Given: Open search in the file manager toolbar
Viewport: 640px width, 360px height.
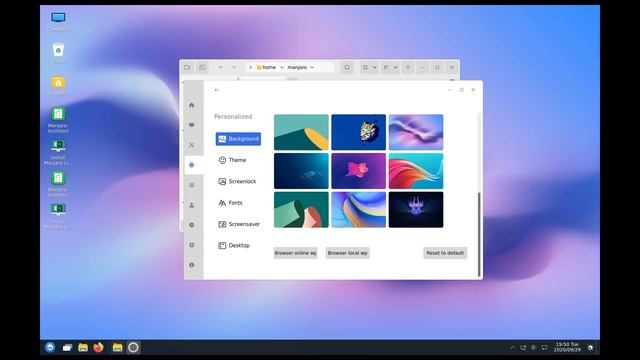Looking at the screenshot, I should (347, 67).
